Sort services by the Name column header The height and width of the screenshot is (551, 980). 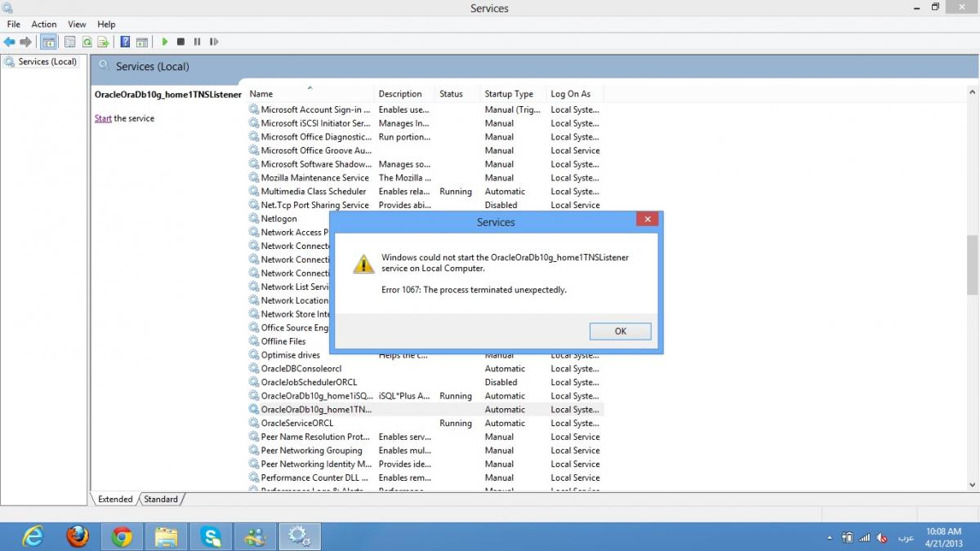[261, 94]
